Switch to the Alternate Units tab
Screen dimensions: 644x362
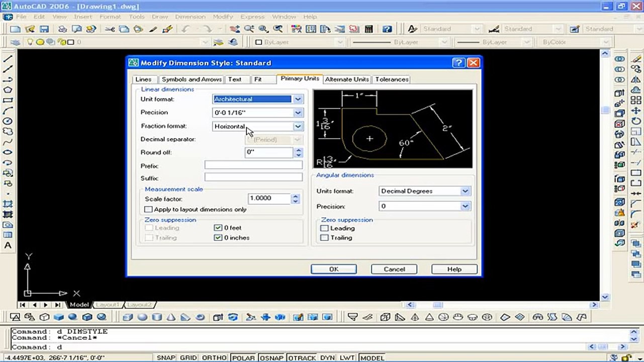click(347, 79)
